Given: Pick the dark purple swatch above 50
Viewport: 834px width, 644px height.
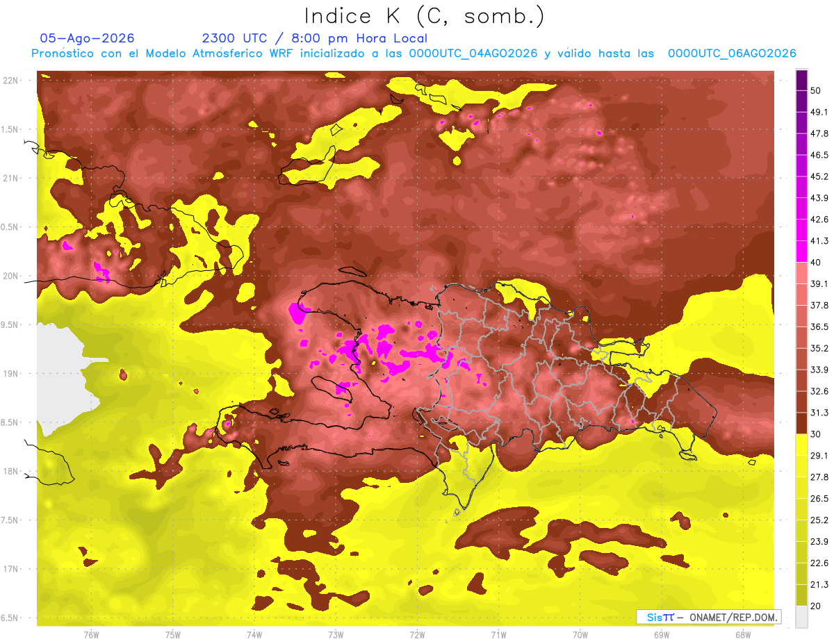Looking at the screenshot, I should [x=801, y=79].
